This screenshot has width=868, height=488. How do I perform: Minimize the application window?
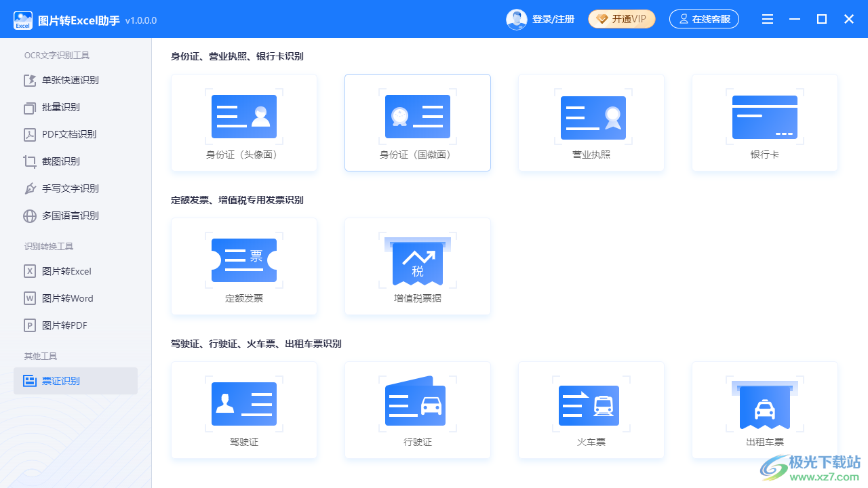(x=795, y=19)
